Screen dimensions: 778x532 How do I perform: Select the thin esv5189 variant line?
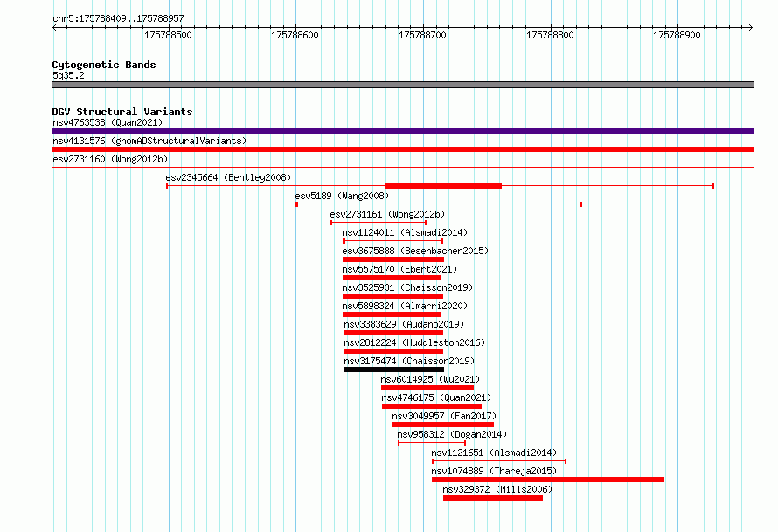click(439, 204)
